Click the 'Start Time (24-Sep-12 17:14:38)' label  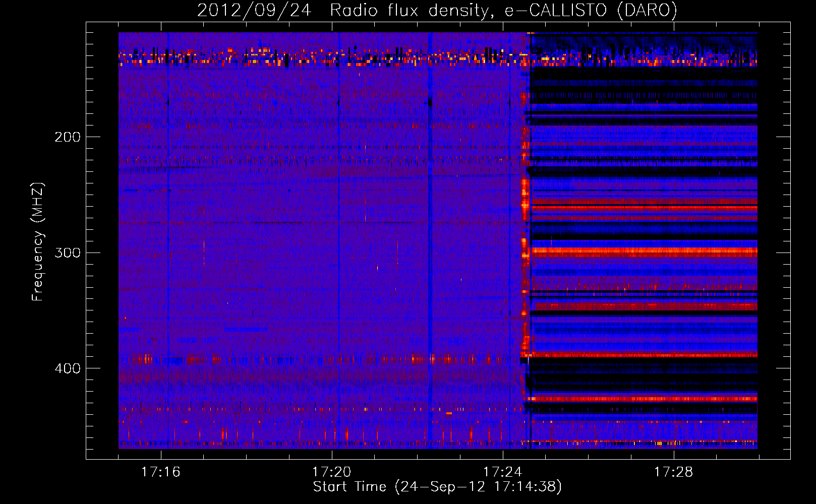point(437,487)
